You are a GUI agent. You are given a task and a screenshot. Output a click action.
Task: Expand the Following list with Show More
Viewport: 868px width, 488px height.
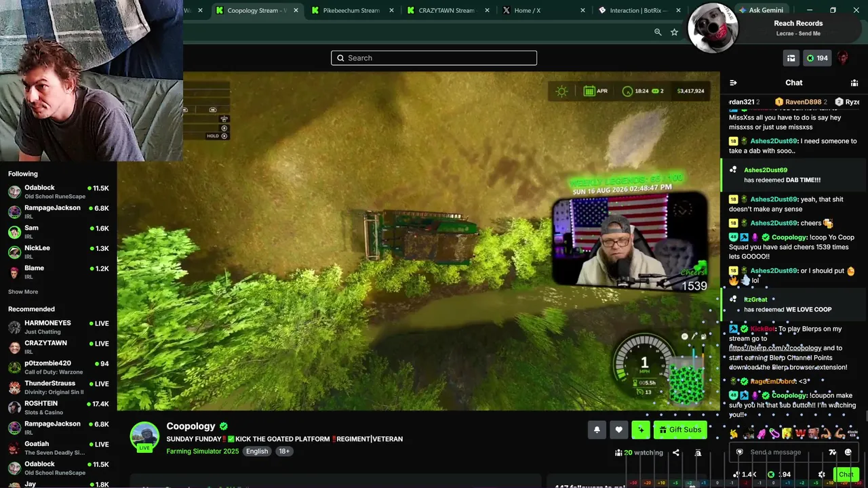(23, 292)
